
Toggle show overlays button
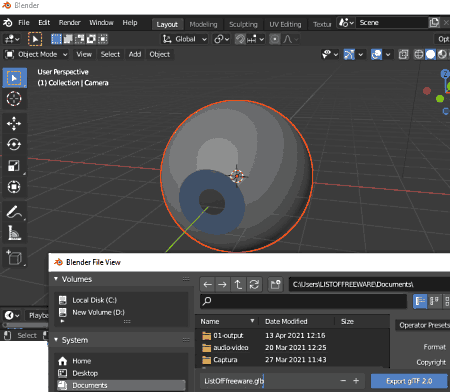(376, 54)
